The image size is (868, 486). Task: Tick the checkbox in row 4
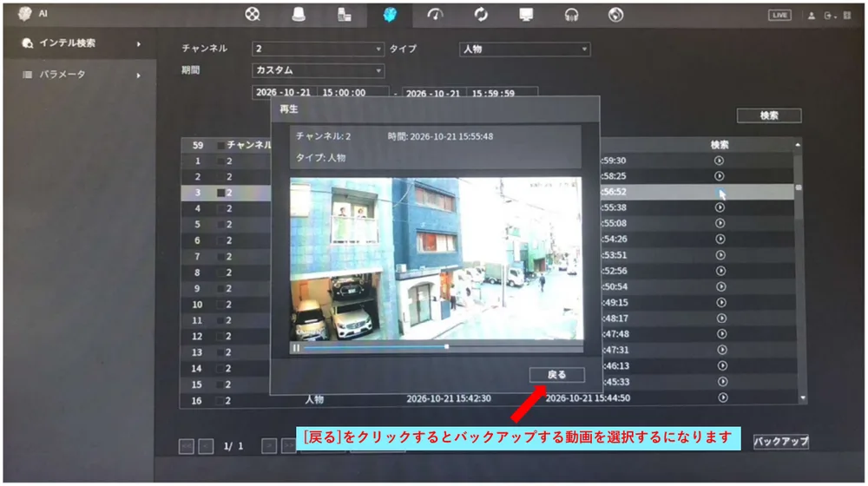pos(220,208)
